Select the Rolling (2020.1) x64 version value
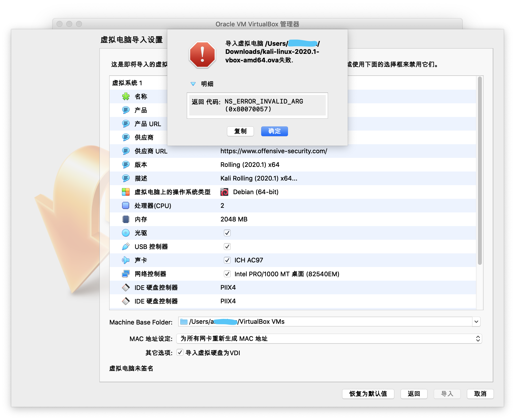 click(x=250, y=165)
